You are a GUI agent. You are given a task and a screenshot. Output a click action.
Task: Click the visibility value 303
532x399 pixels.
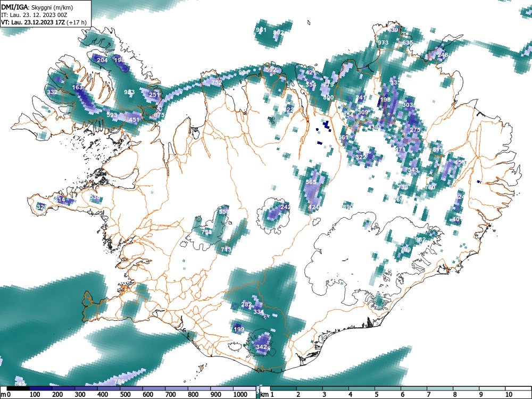pyautogui.click(x=408, y=105)
